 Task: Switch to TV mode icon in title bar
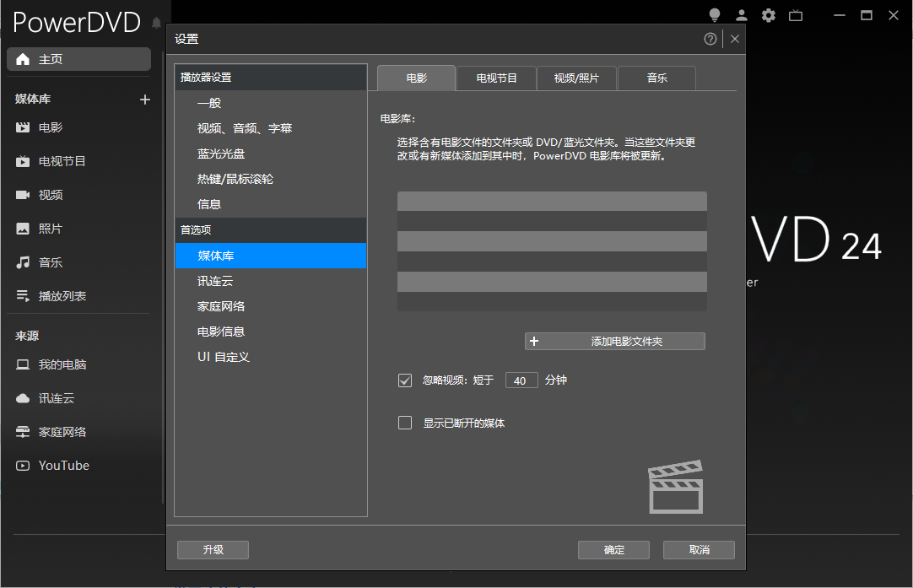796,16
